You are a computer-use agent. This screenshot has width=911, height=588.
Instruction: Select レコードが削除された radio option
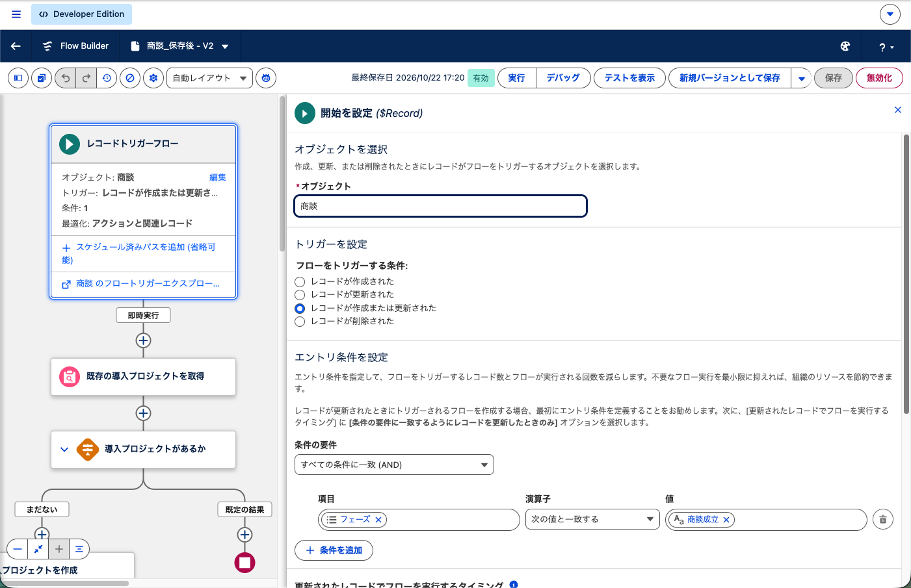(300, 322)
